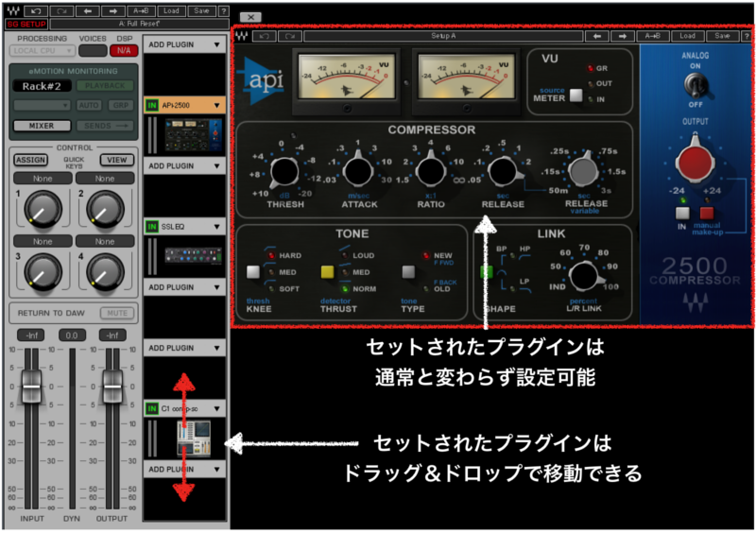Click the variable RELEASE knob
756x534 pixels.
pos(583,170)
